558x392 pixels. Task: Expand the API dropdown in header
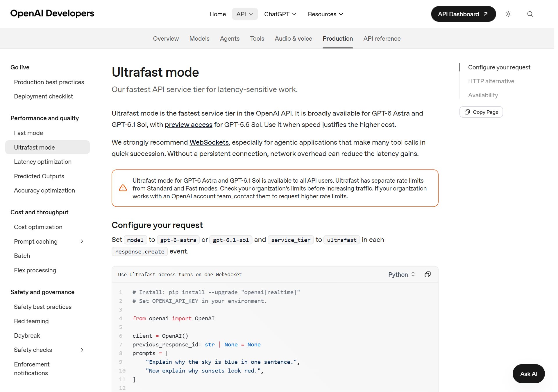[x=245, y=14]
